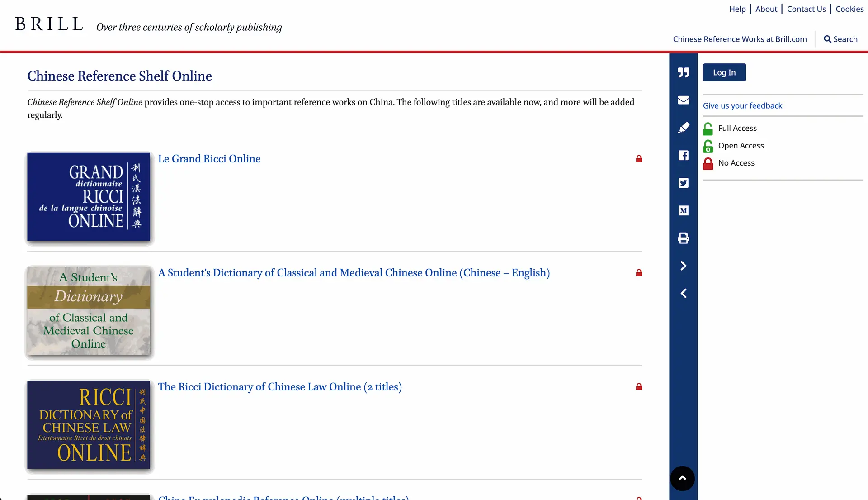Click the Ricci Dictionary of Chinese Law cover
Screen dimensions: 868x500
tap(89, 425)
